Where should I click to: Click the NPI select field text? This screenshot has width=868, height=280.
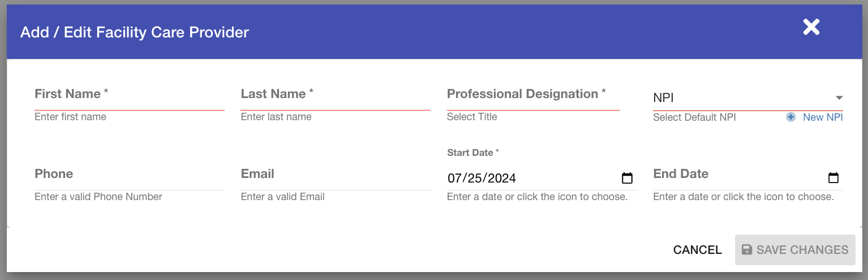(x=664, y=97)
